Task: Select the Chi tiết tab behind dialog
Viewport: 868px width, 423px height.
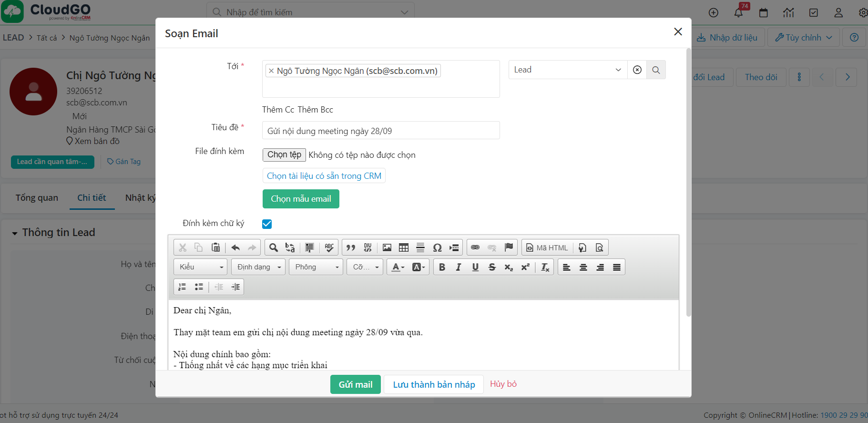Action: pos(92,197)
